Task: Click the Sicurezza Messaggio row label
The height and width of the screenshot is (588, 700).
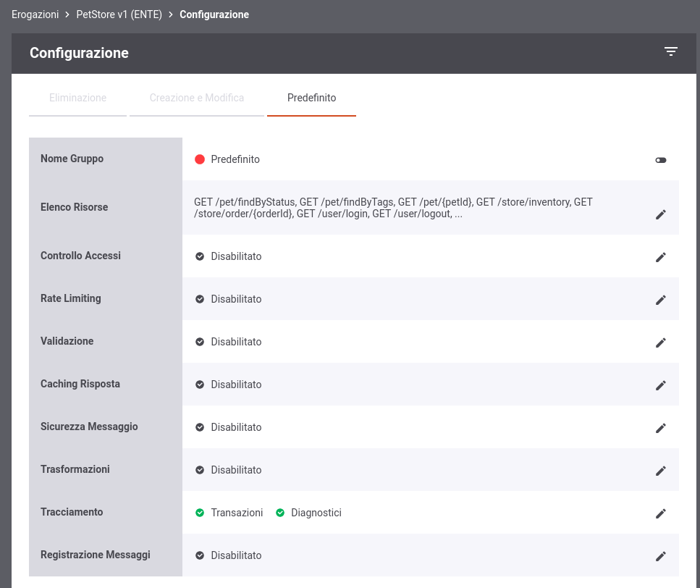Action: 89,427
